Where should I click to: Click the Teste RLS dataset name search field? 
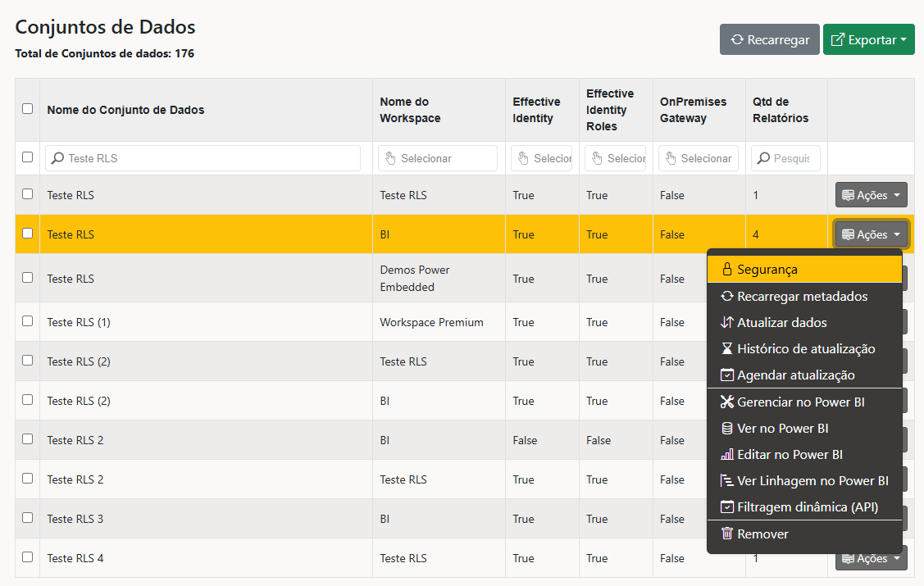click(x=203, y=158)
